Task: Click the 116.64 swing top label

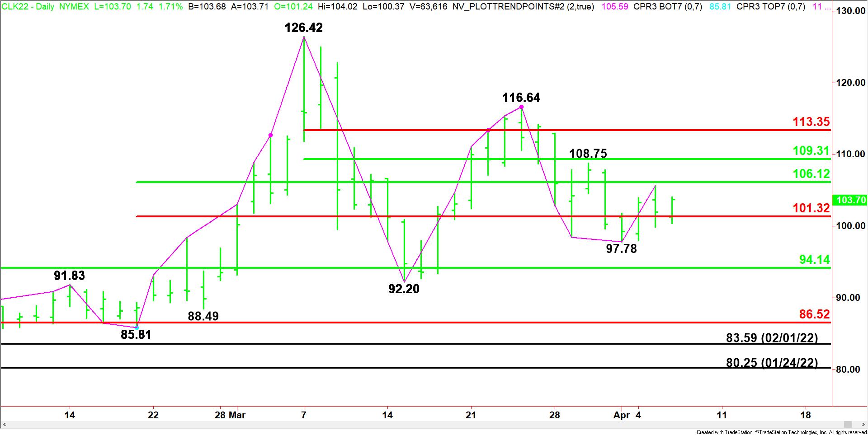Action: click(x=521, y=98)
